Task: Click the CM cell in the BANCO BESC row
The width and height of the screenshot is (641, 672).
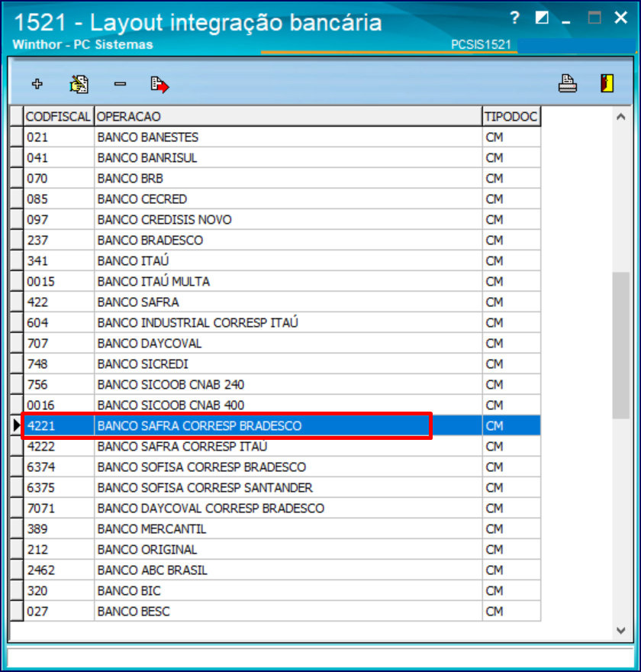Action: [x=511, y=611]
